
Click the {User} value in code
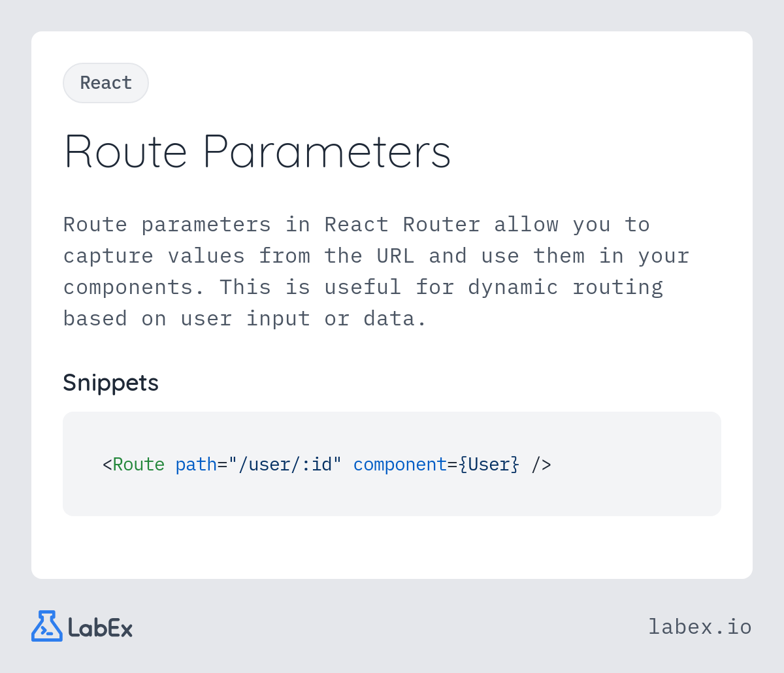(489, 465)
